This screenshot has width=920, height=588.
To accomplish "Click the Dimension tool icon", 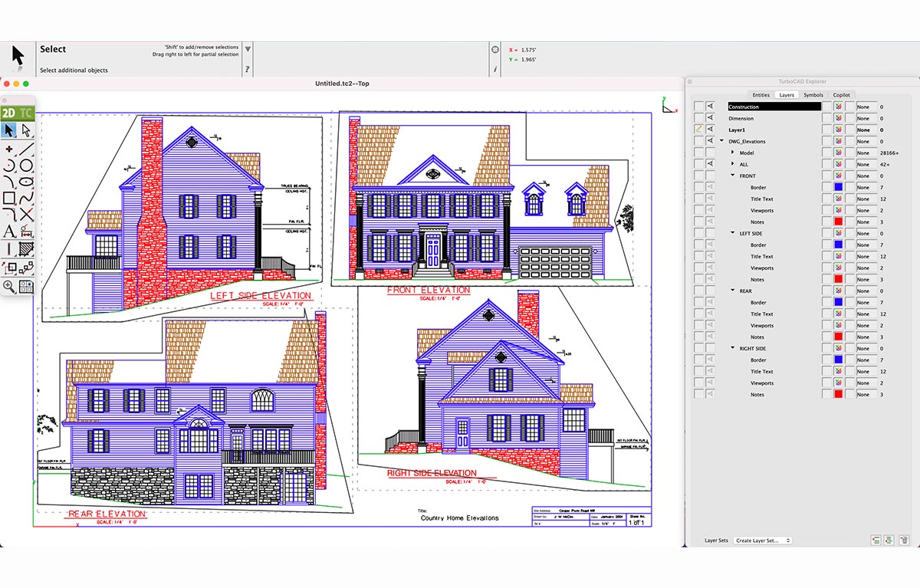I will (x=27, y=231).
